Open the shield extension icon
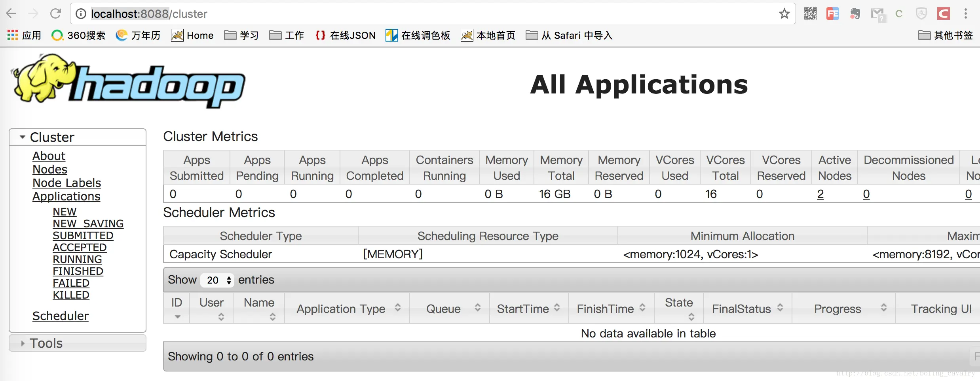980x381 pixels. [x=921, y=14]
